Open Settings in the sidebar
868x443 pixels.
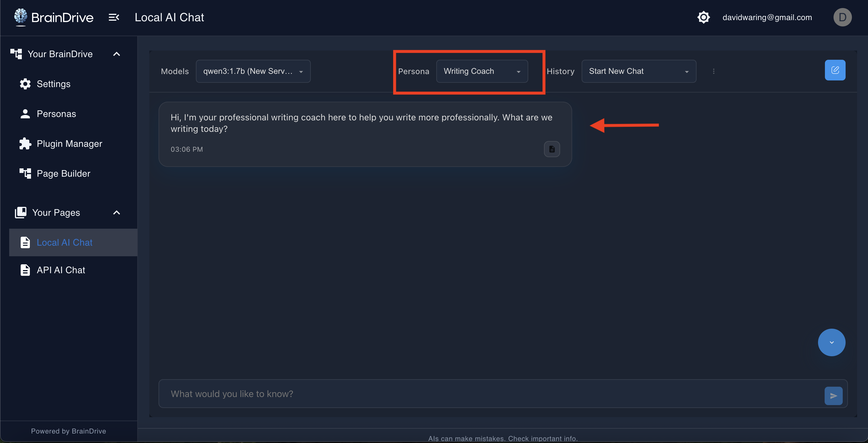click(53, 84)
